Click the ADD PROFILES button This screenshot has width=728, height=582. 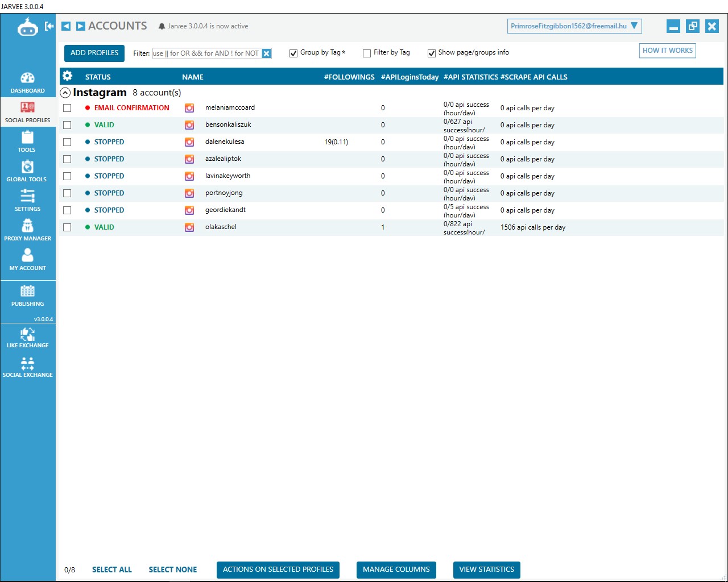point(94,53)
